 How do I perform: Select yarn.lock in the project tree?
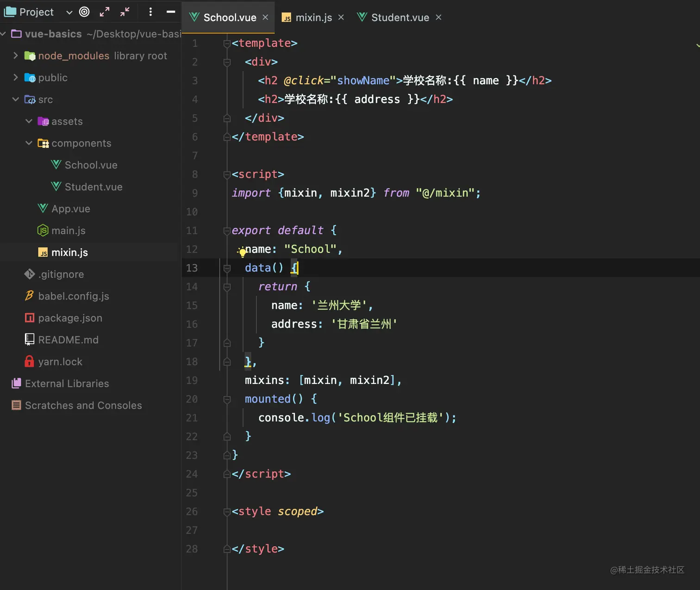[x=60, y=362]
